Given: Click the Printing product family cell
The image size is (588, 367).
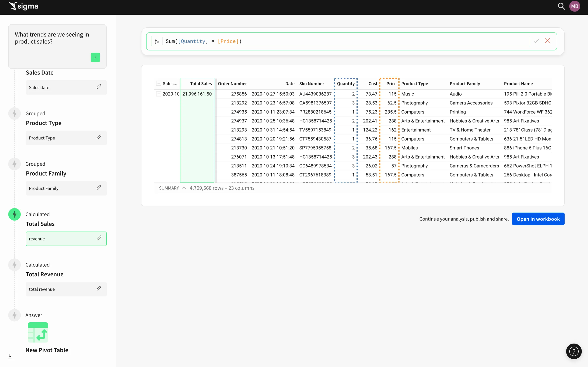Looking at the screenshot, I should pos(457,112).
